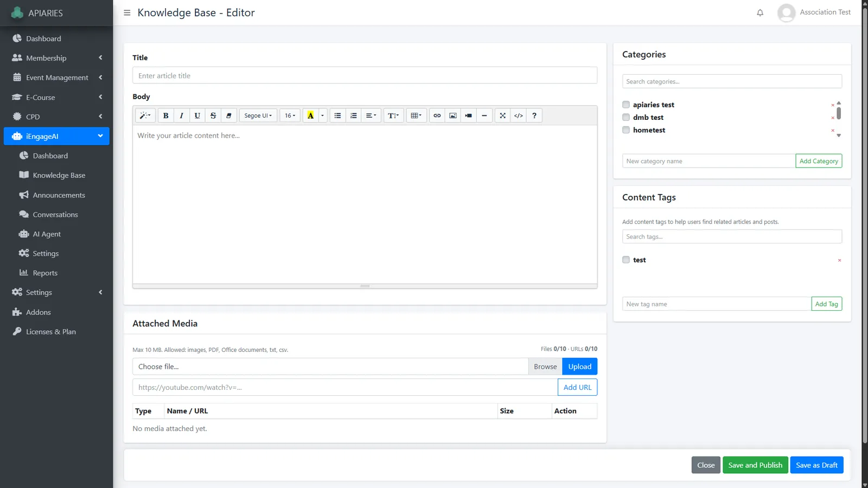The height and width of the screenshot is (488, 868).
Task: Click the eraser remove-formatting icon
Action: (229, 115)
